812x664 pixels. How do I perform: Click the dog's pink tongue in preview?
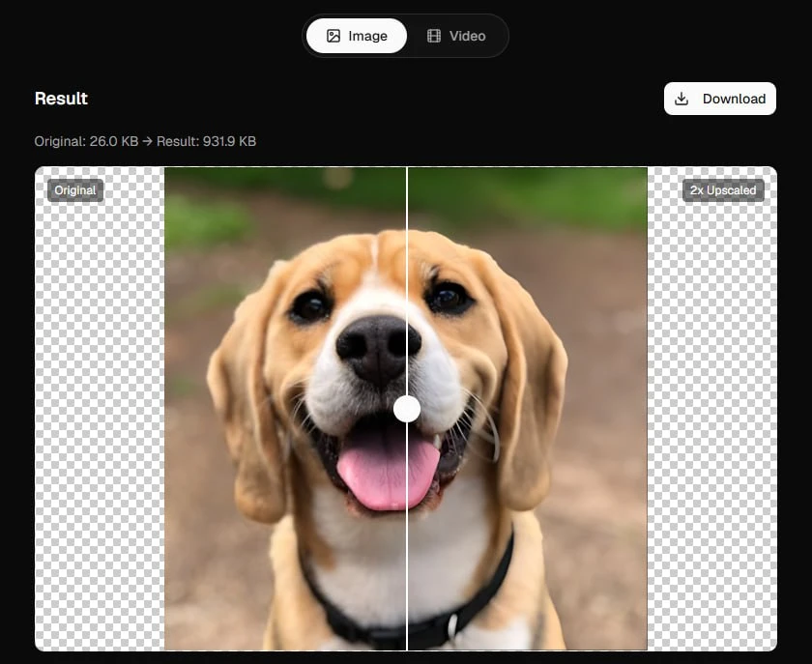click(x=388, y=475)
